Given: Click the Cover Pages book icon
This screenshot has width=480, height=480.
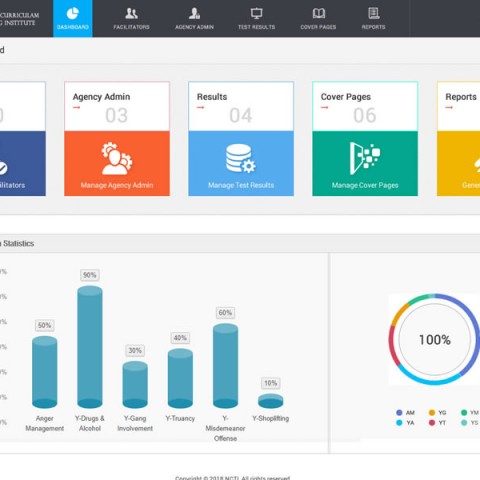Looking at the screenshot, I should [x=319, y=13].
